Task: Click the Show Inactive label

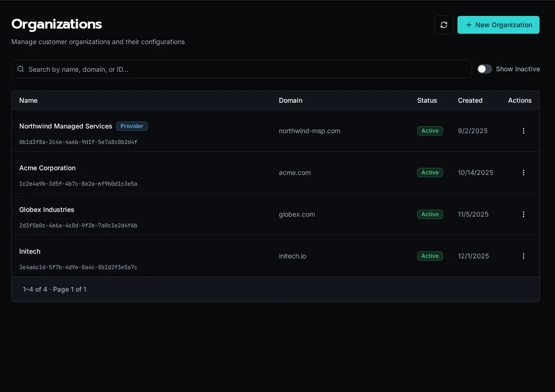Action: [517, 69]
